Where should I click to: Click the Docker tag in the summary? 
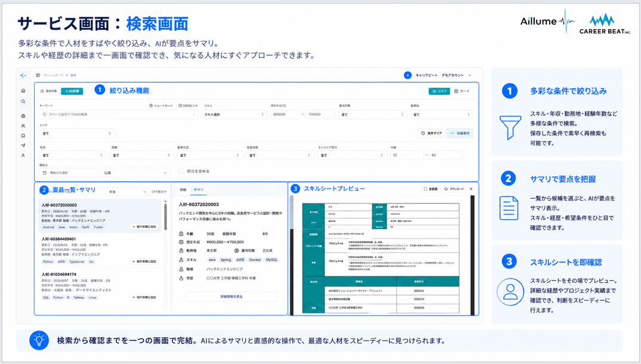255,260
